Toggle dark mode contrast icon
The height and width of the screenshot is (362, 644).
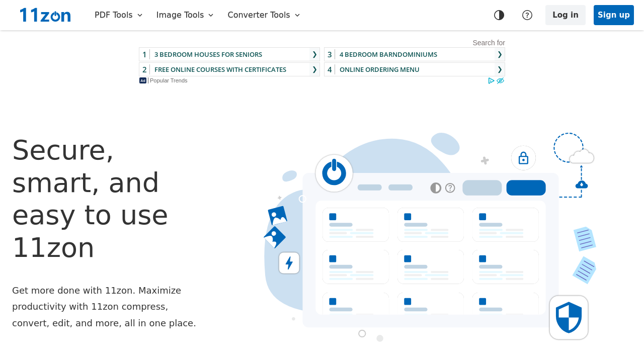(x=499, y=15)
